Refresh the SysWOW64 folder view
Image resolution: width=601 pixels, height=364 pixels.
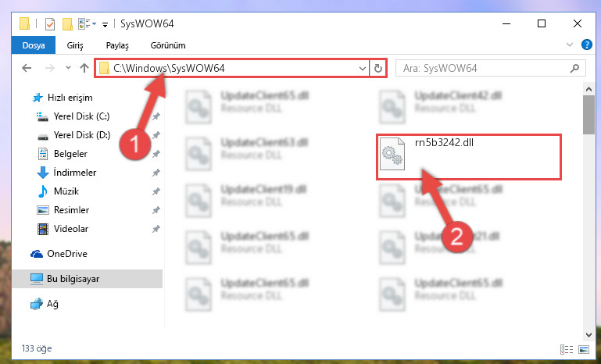coord(378,68)
